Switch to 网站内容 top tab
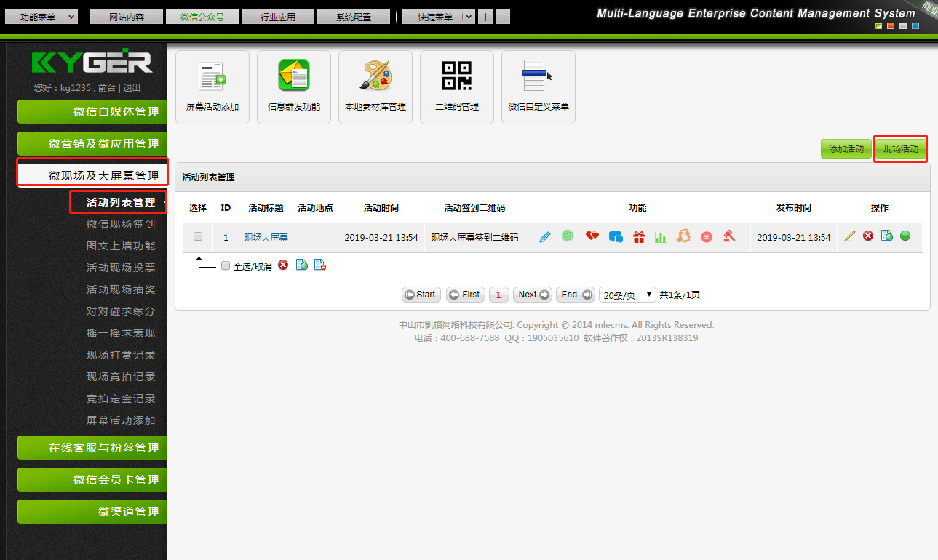This screenshot has width=938, height=560. point(127,17)
